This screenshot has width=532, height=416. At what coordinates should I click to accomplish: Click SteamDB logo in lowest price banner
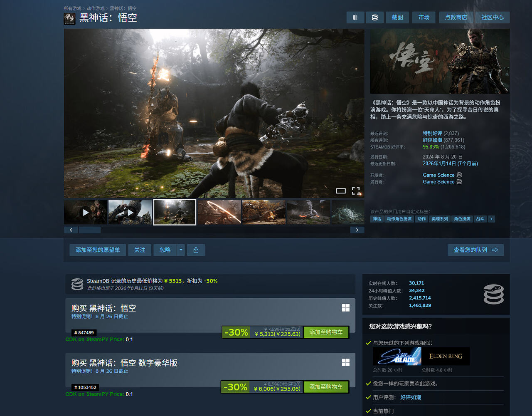click(77, 284)
